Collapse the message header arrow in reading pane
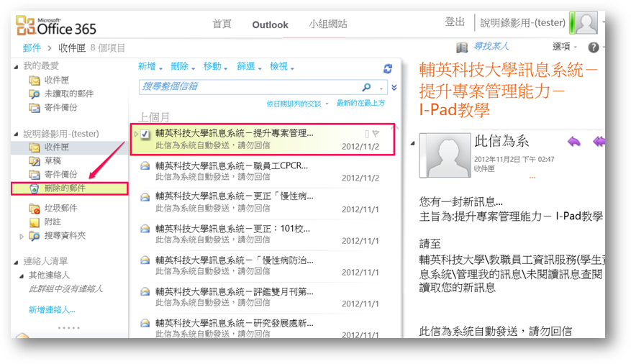Viewport: 631px width, 364px height. click(x=413, y=143)
